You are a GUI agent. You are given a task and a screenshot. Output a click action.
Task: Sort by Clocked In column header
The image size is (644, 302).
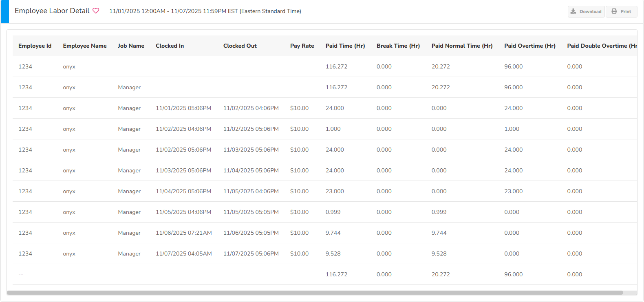(x=170, y=46)
